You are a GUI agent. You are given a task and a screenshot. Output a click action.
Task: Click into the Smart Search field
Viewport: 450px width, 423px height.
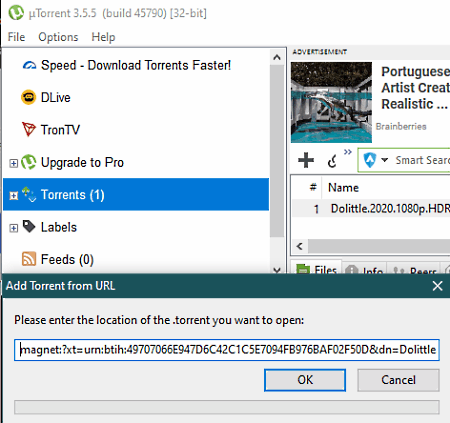[x=422, y=160]
